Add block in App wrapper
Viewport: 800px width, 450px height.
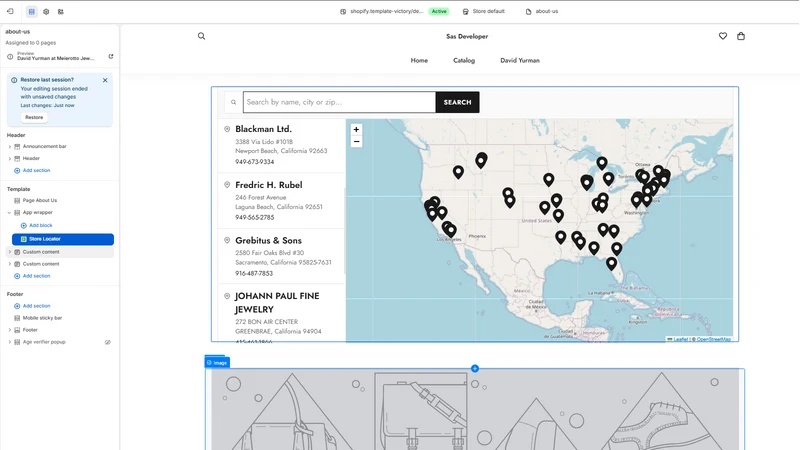[36, 226]
